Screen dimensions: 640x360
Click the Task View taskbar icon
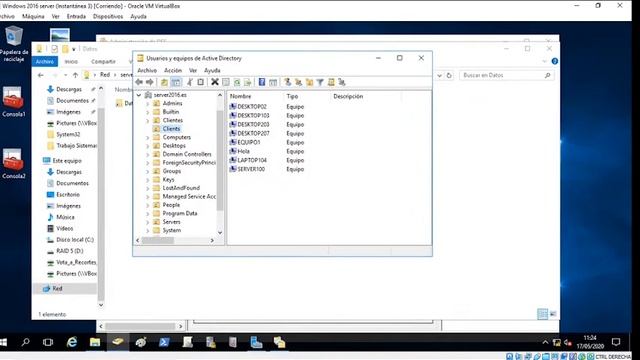(48, 342)
